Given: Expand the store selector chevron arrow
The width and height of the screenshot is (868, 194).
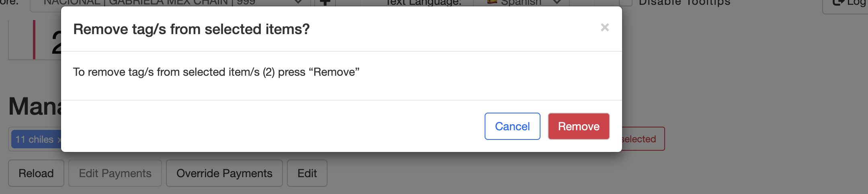Looking at the screenshot, I should pos(298,2).
